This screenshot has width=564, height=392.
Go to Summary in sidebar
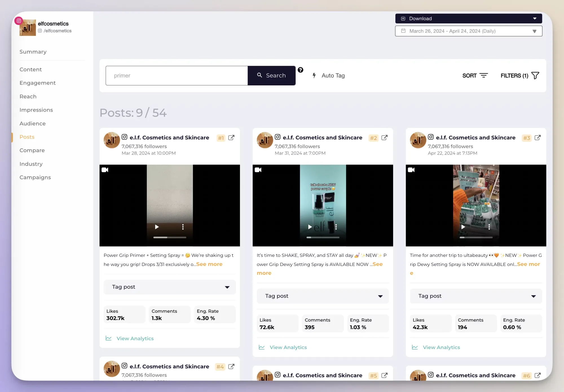(33, 52)
